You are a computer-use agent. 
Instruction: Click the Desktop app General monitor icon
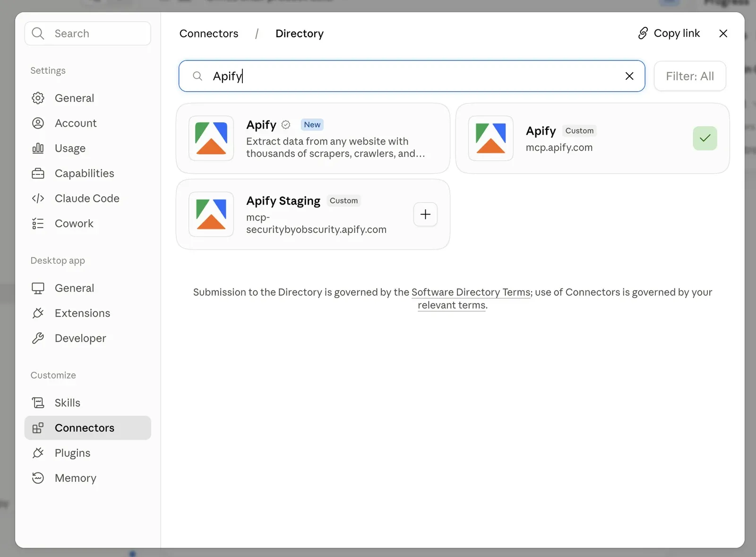click(38, 288)
